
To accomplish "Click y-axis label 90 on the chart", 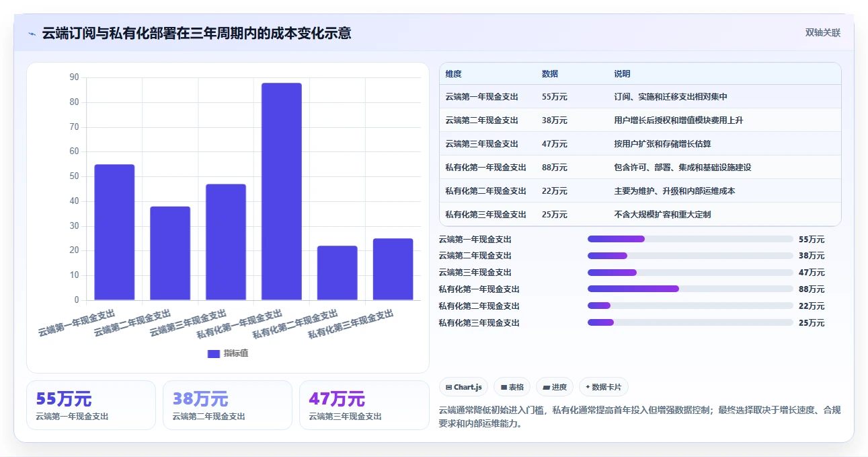I will pos(74,77).
